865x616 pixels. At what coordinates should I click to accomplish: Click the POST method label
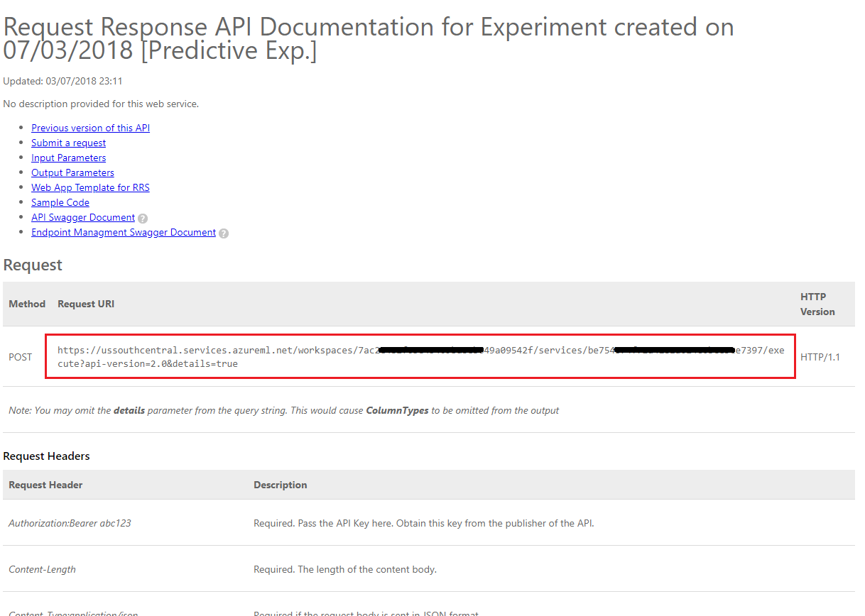(20, 357)
